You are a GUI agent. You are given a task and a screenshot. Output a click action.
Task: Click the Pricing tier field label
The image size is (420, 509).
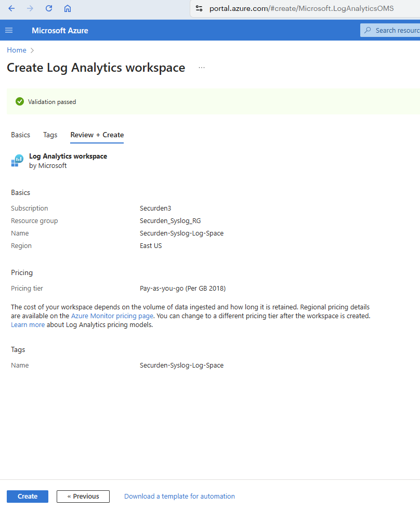pos(27,288)
